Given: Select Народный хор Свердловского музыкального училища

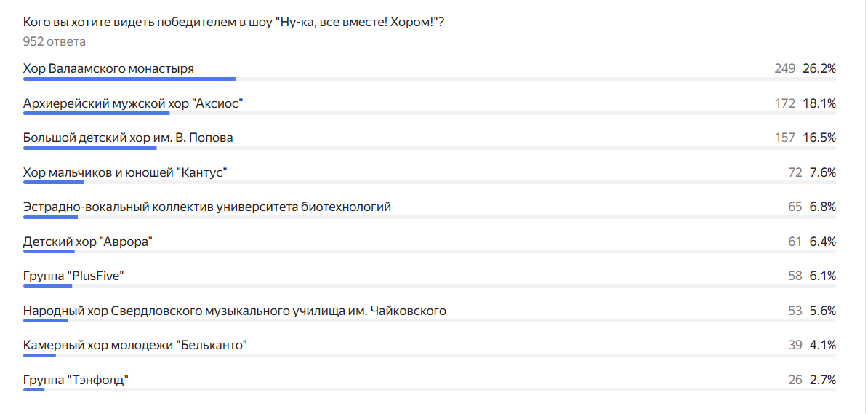Looking at the screenshot, I should (x=235, y=311).
